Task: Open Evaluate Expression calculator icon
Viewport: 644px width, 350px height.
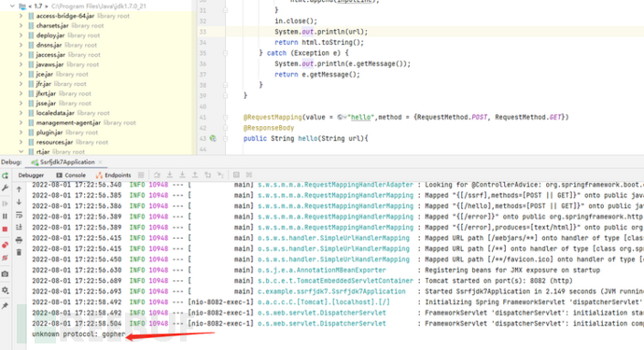Action: point(236,175)
